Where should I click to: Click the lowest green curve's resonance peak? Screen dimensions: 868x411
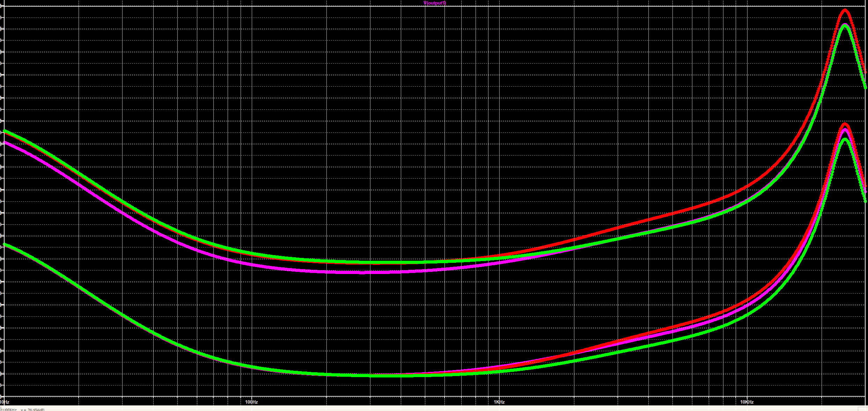coord(845,139)
